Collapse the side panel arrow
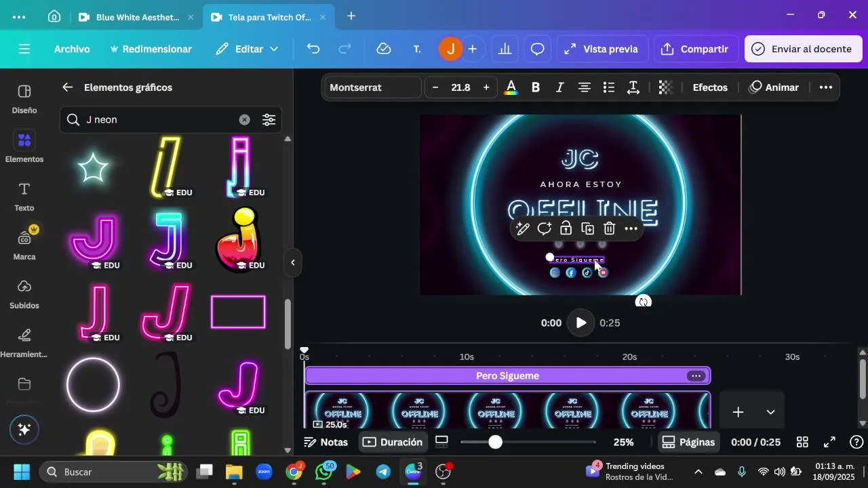The height and width of the screenshot is (488, 868). (293, 262)
